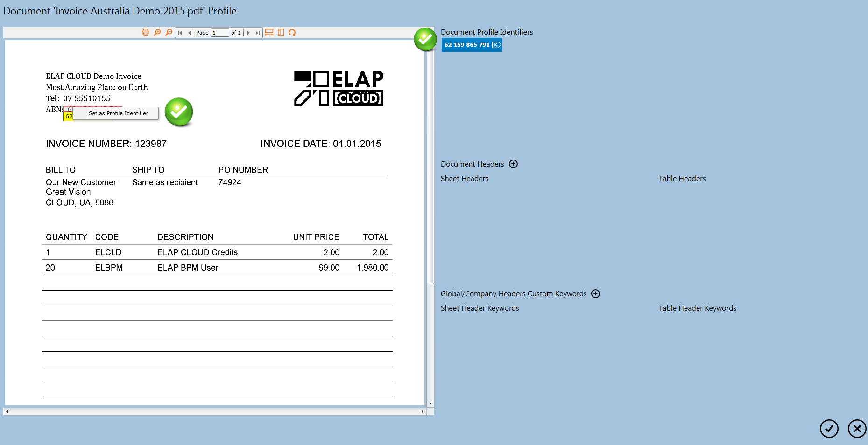Click the 'PO NUMBER' column header
868x445 pixels.
(x=243, y=170)
